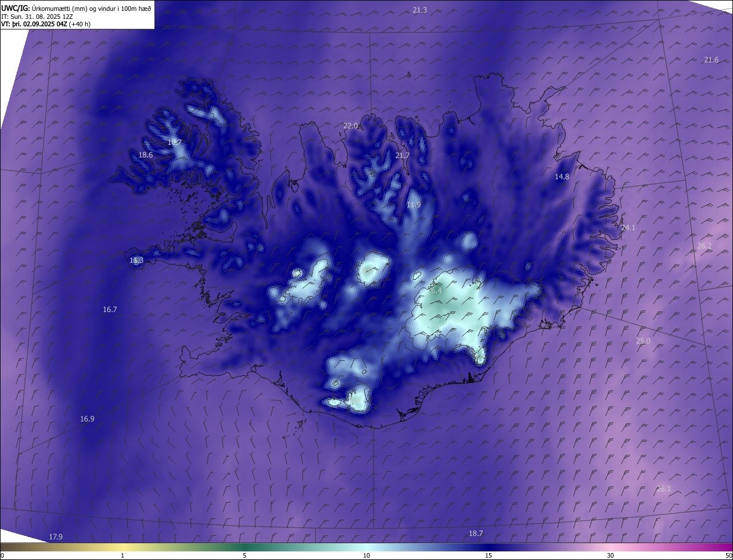Click the '15' tick on the color scale
733x560 pixels.
click(488, 556)
